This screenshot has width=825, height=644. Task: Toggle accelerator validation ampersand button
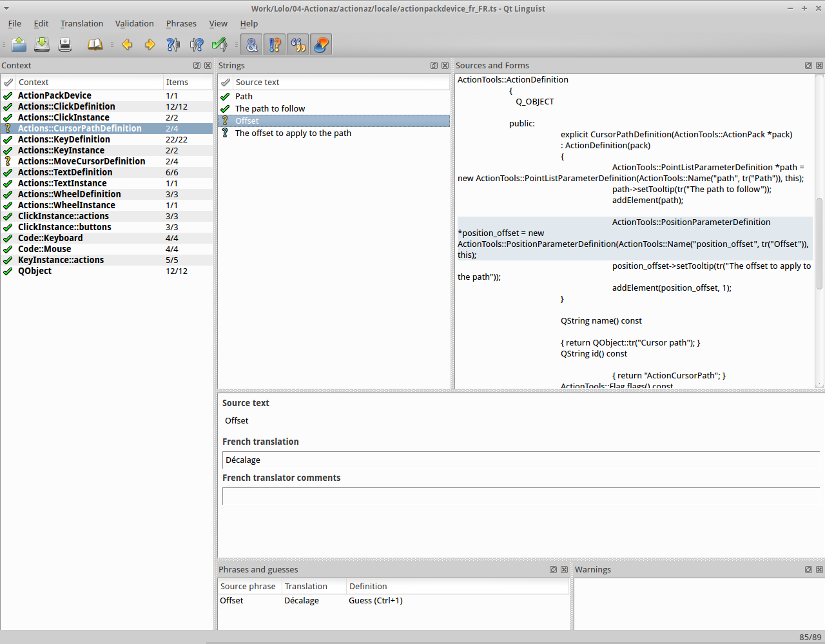click(x=251, y=44)
